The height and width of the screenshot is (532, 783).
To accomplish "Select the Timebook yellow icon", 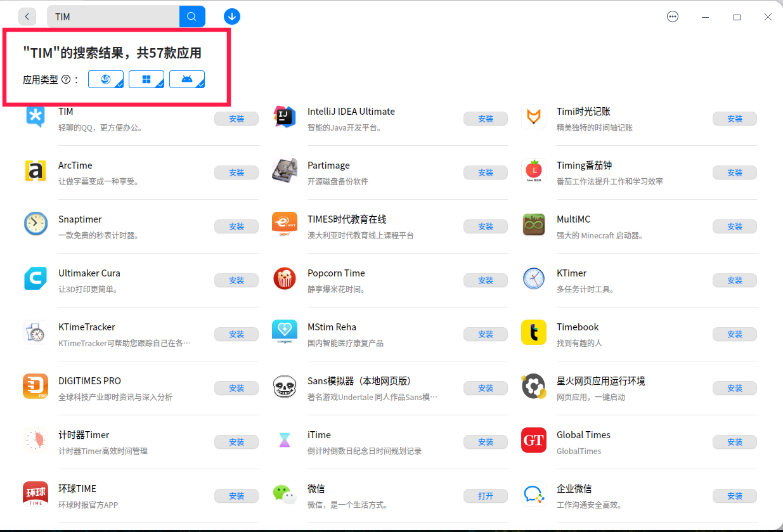I will [x=534, y=332].
